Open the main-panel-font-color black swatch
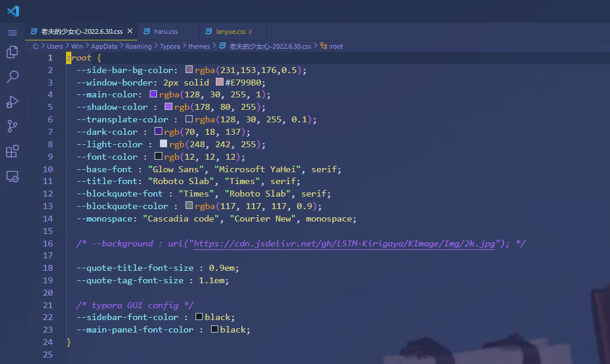The width and height of the screenshot is (610, 364). [215, 329]
